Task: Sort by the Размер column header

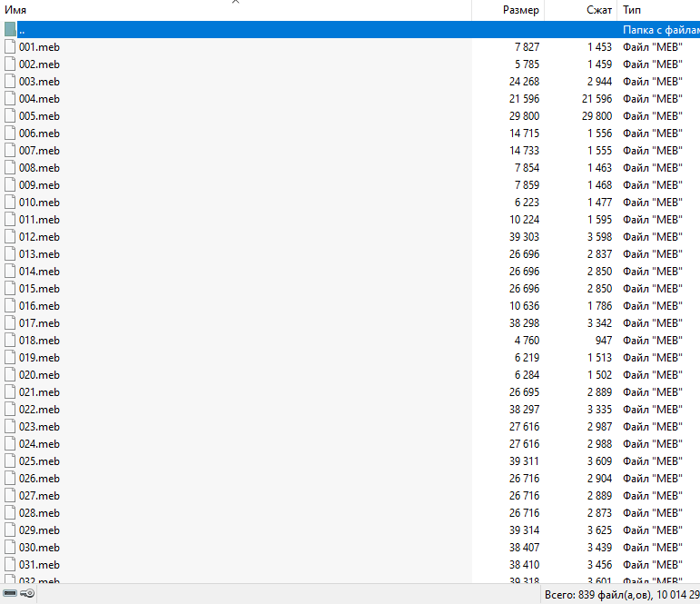Action: [x=508, y=10]
